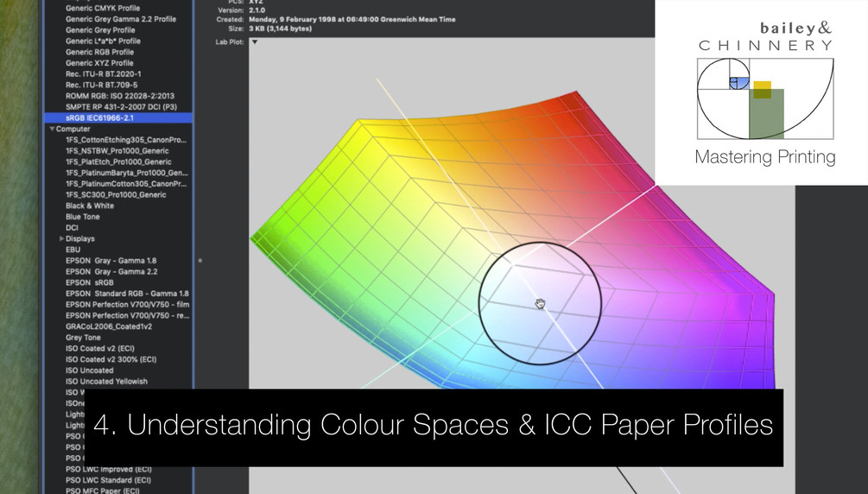868x494 pixels.
Task: Select 1FS_NSTBW_Pro1000_Generic profile
Action: (x=117, y=150)
